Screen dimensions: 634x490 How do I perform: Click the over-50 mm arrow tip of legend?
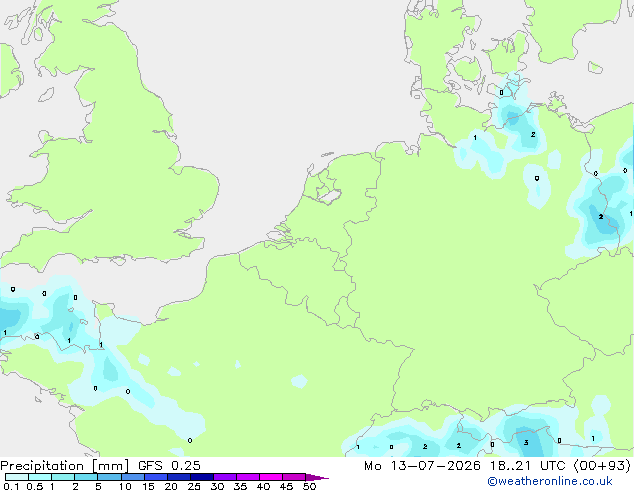pyautogui.click(x=317, y=477)
